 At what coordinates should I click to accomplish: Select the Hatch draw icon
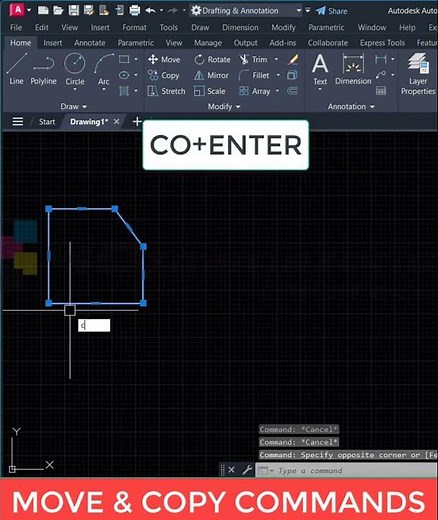click(x=124, y=91)
